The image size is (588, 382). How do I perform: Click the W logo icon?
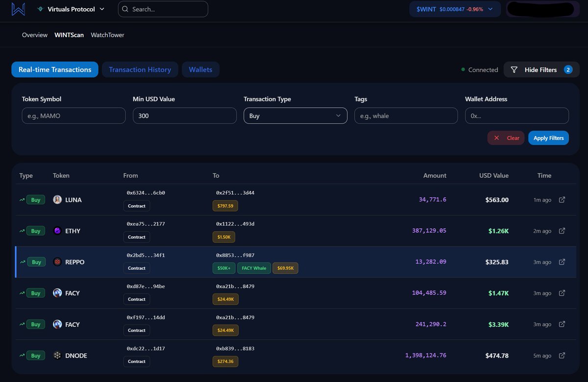pyautogui.click(x=18, y=9)
